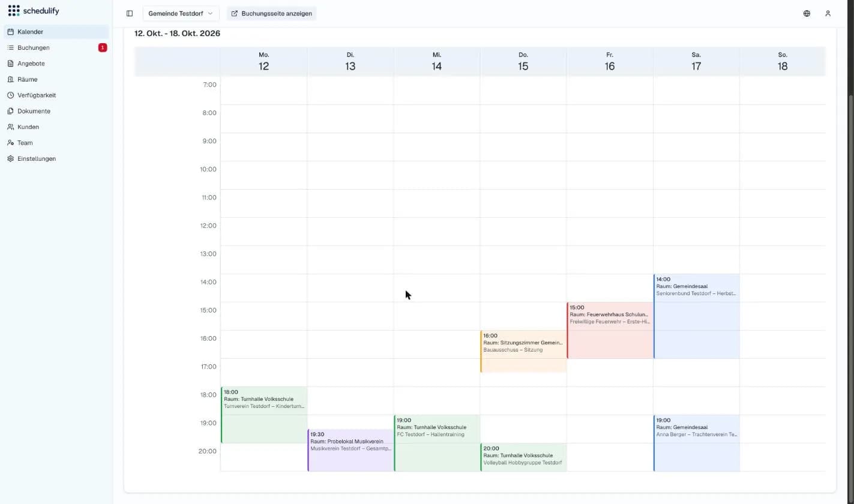
Task: Click the date range 12. Okt. - 18. Okt. 2026
Action: 177,34
